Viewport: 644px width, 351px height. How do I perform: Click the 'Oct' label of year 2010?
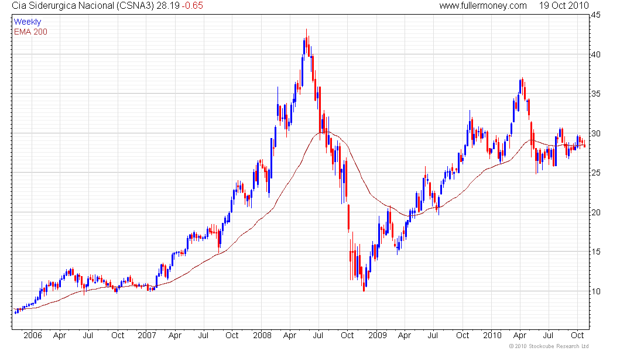point(577,335)
